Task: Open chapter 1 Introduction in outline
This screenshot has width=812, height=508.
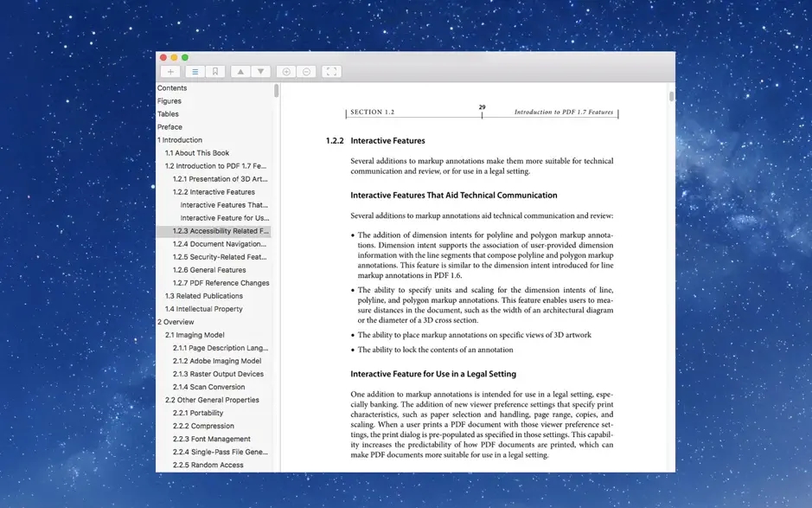Action: coord(180,140)
